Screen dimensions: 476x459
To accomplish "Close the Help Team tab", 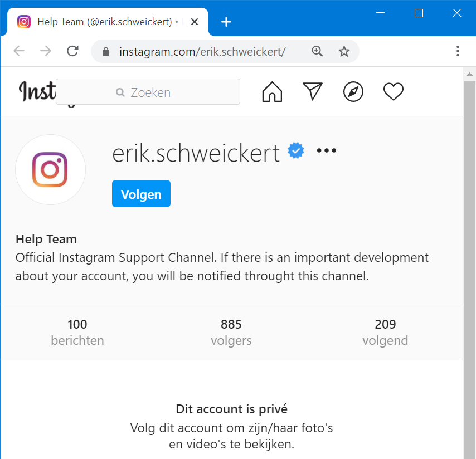I will pyautogui.click(x=195, y=22).
